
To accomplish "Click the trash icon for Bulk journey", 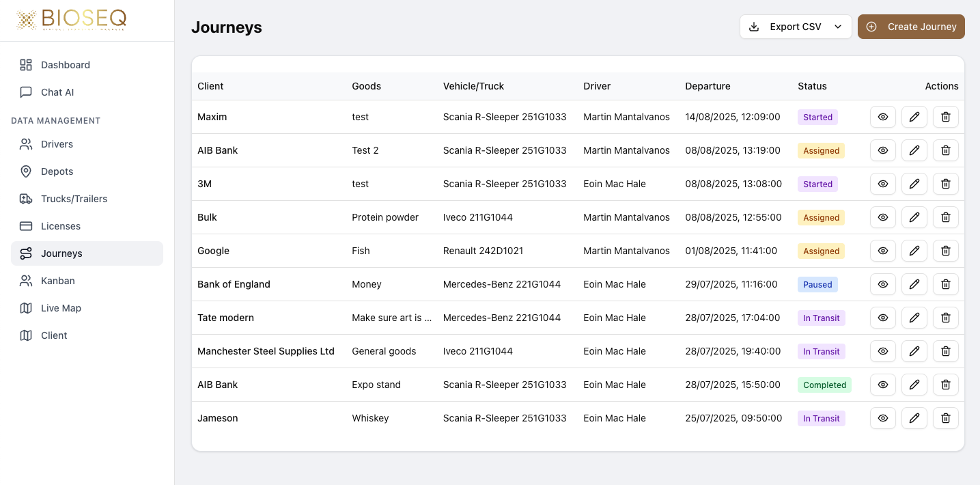I will [x=945, y=217].
